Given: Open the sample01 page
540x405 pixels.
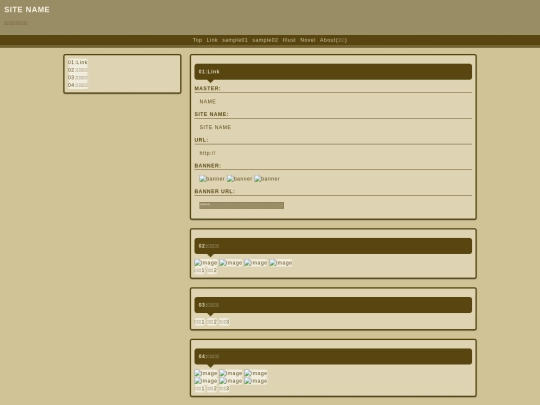Looking at the screenshot, I should pos(235,40).
